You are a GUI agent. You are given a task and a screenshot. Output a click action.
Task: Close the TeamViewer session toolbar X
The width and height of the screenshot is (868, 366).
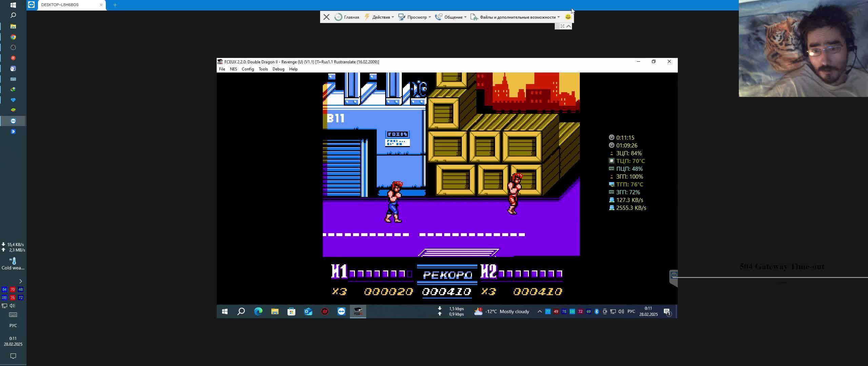click(x=326, y=17)
